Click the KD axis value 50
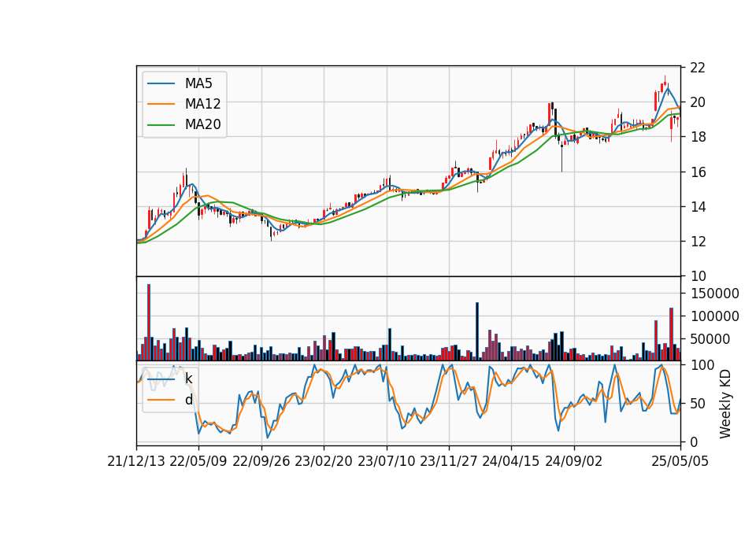 point(698,403)
